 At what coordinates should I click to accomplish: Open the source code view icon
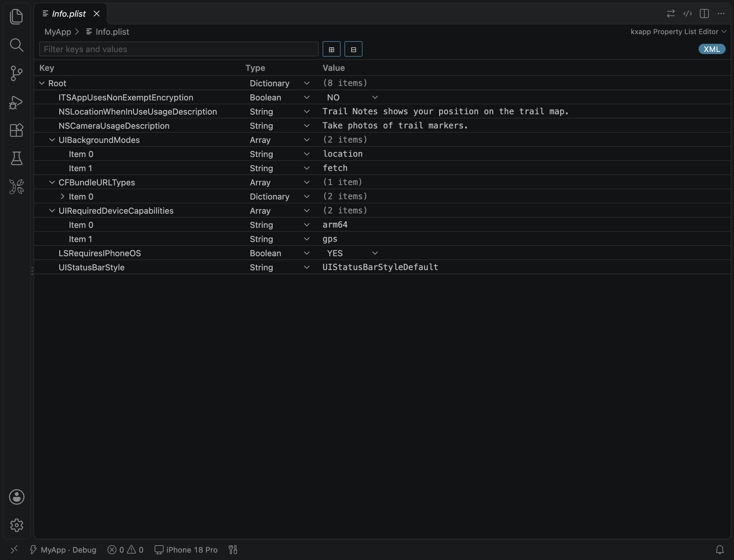(688, 13)
